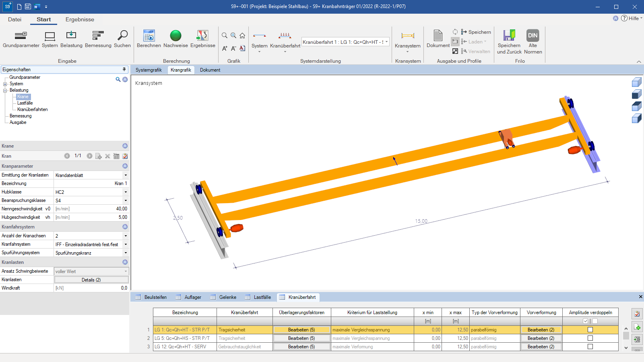Open the Anzahl der Kranachsen dropdown
Screen dimensions: 644x362
point(126,236)
